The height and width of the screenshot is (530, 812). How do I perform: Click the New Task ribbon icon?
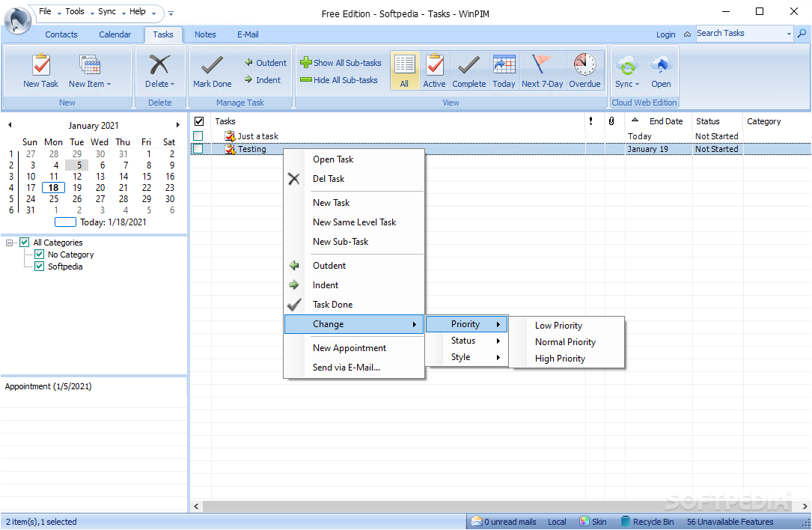(41, 65)
